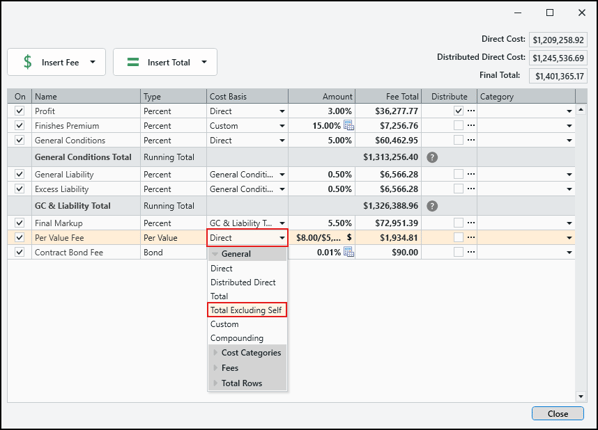The height and width of the screenshot is (430, 598).
Task: Click the green dollar Insert Fee icon
Action: coord(27,62)
